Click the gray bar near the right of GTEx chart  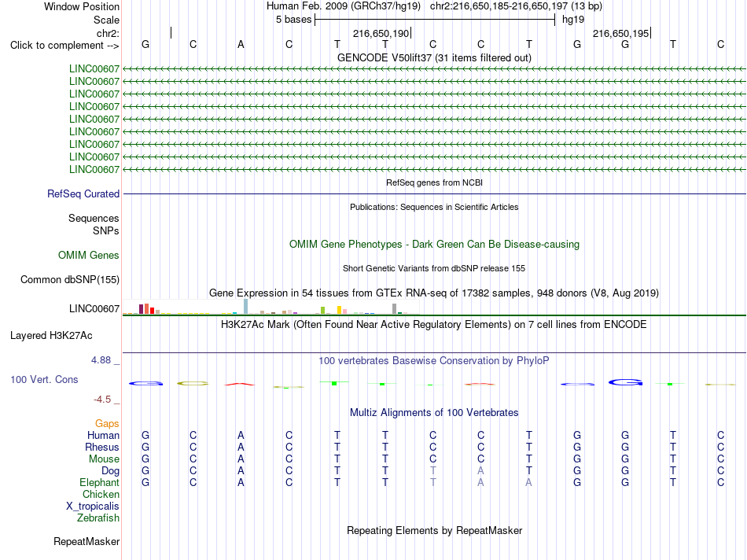[395, 309]
